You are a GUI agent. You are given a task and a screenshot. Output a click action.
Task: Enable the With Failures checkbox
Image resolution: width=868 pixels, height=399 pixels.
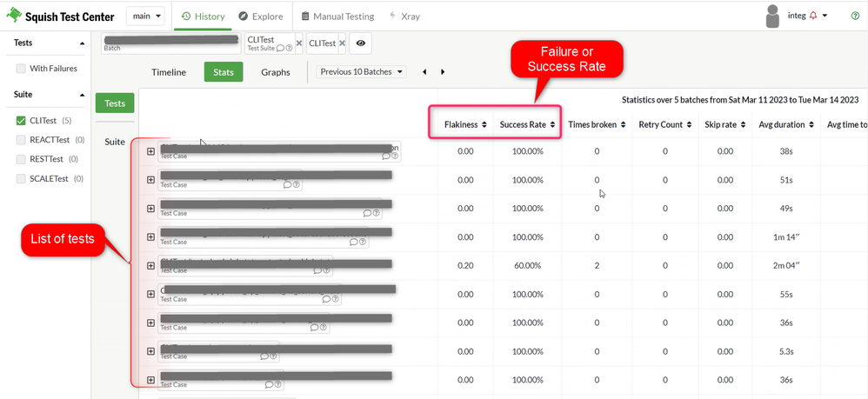[x=21, y=69]
